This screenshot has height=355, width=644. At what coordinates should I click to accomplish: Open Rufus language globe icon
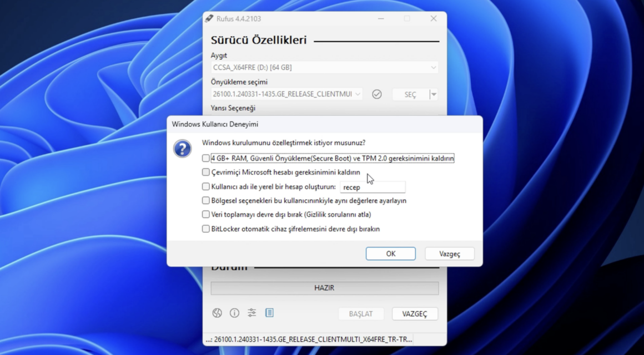click(217, 313)
